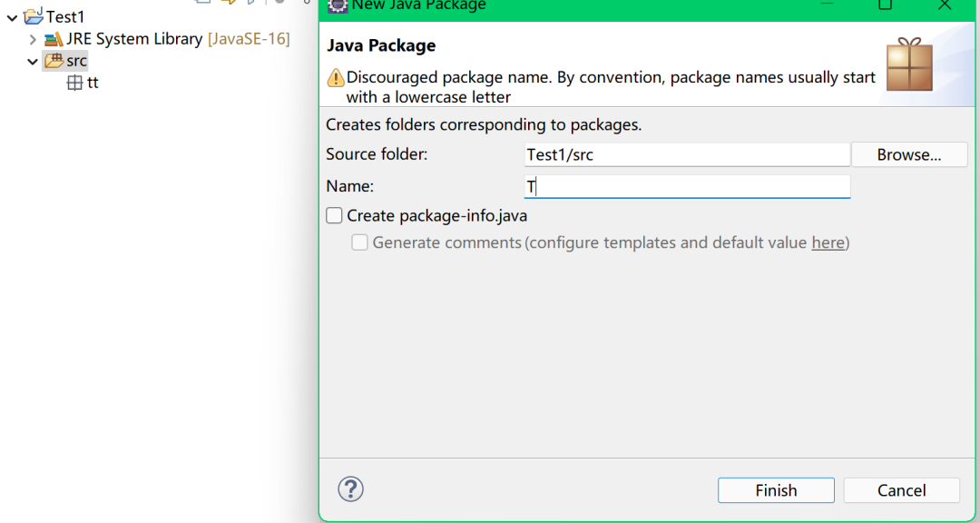Collapse the src folder node
This screenshot has width=980, height=523.
click(34, 62)
